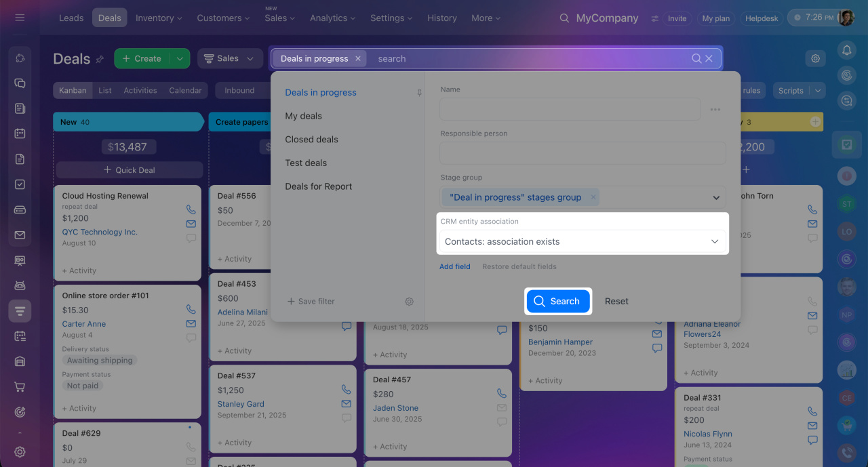Open the Analytics menu
This screenshot has height=467, width=868.
pos(333,18)
